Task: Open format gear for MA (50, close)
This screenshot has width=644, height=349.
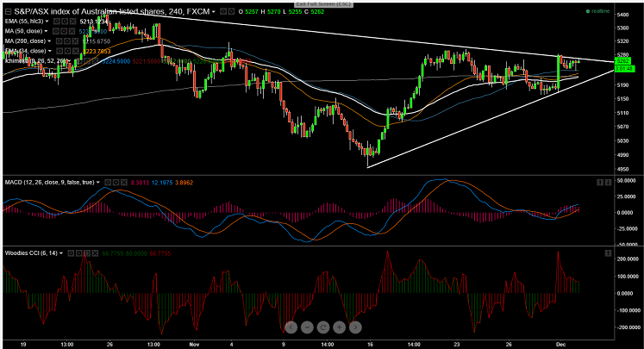Action: [x=64, y=31]
